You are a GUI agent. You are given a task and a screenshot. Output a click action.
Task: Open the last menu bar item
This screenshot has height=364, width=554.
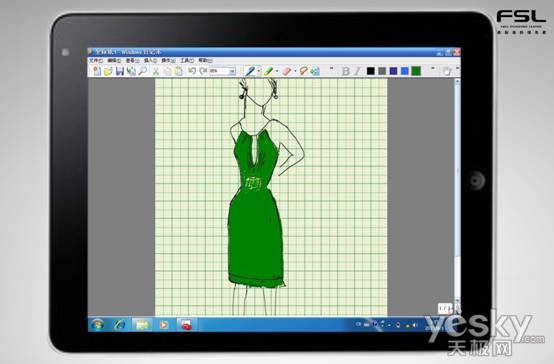[x=205, y=60]
